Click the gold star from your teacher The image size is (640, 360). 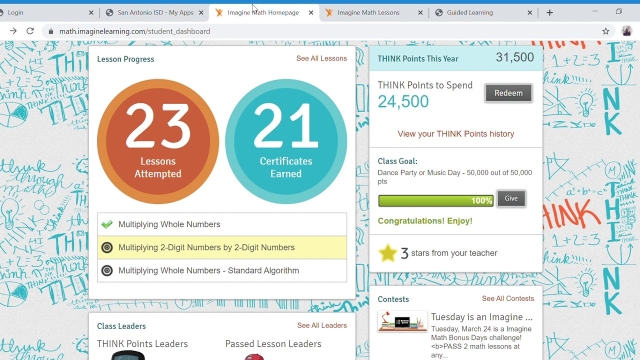coord(387,253)
